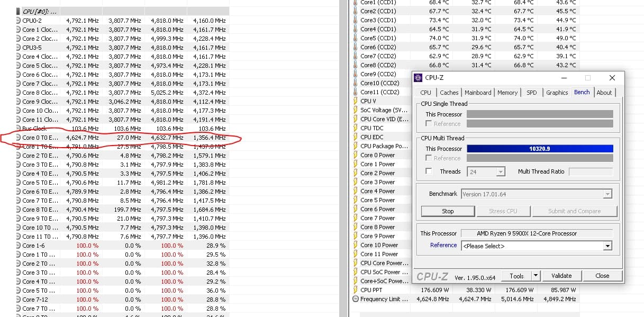Click the blue Reference label link

[x=443, y=246]
